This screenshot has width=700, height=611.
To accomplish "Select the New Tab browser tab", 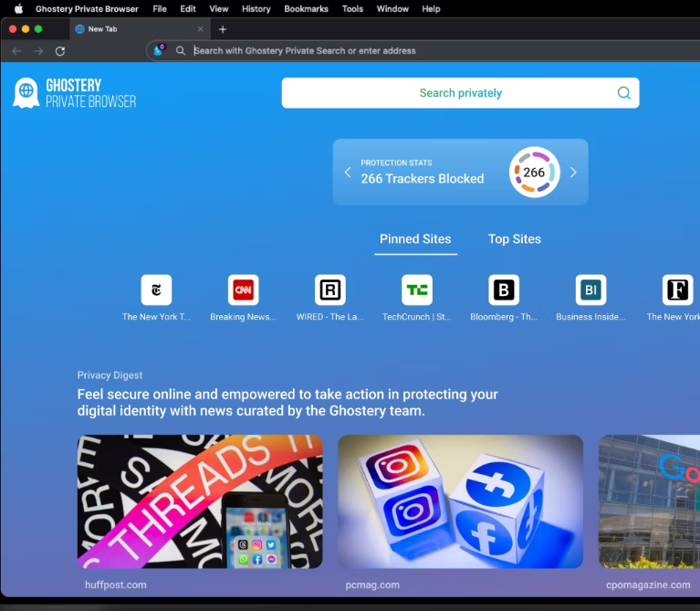I will point(140,29).
